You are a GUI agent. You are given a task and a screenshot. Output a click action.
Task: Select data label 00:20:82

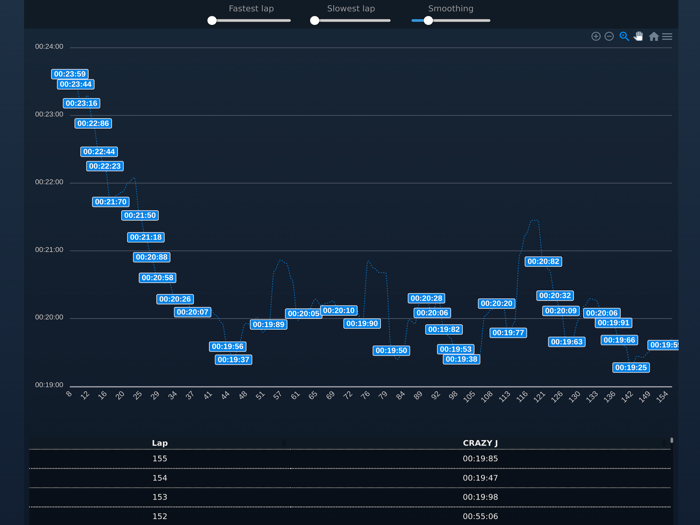pyautogui.click(x=543, y=262)
